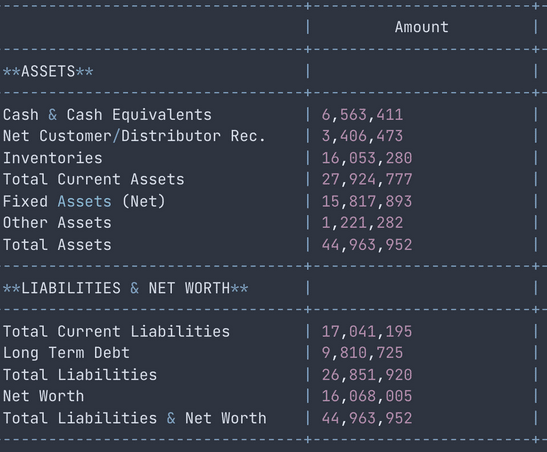Click the Total Assets amount 44,963,952
547x452 pixels.
point(367,244)
